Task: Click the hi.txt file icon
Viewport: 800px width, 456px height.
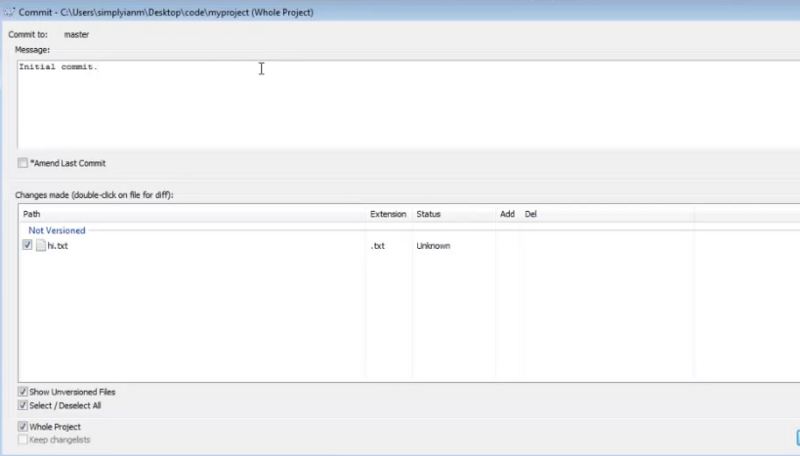Action: 41,245
